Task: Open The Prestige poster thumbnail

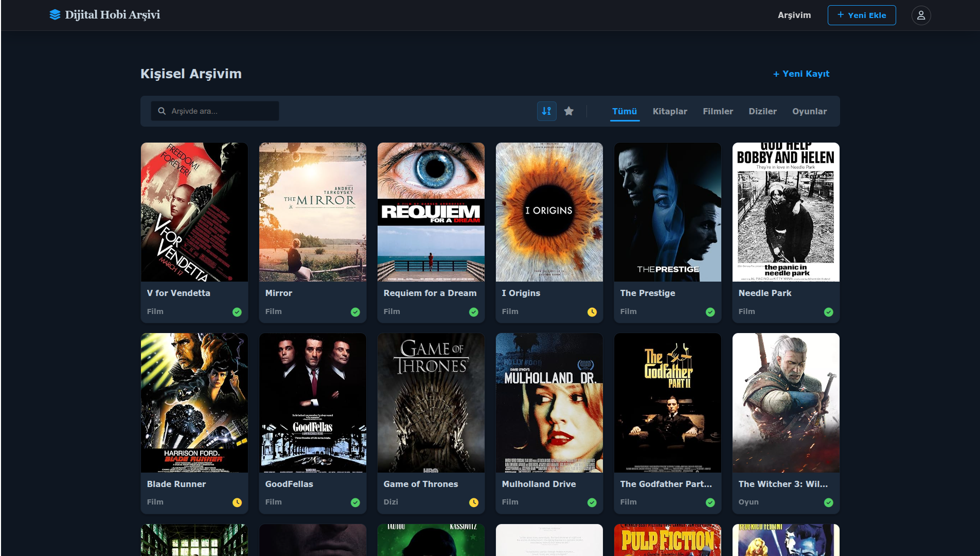Action: (x=668, y=212)
